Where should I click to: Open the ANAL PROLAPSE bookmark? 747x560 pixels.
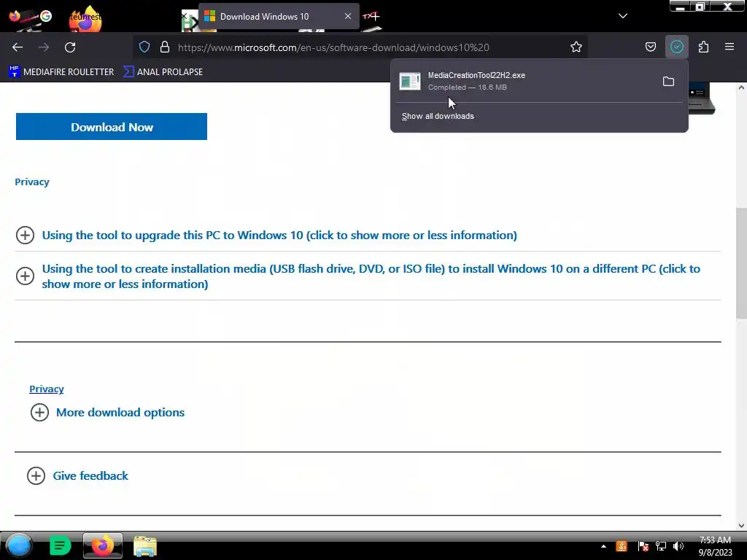(163, 72)
